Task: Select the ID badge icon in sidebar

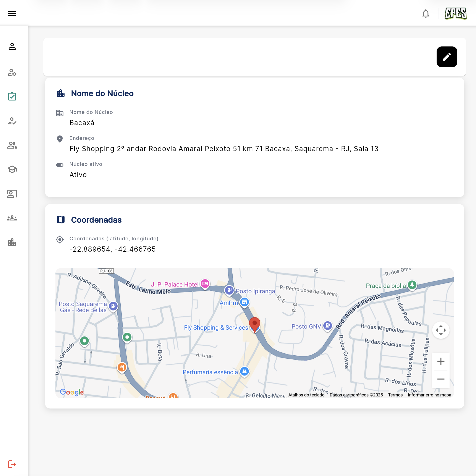Action: tap(12, 194)
